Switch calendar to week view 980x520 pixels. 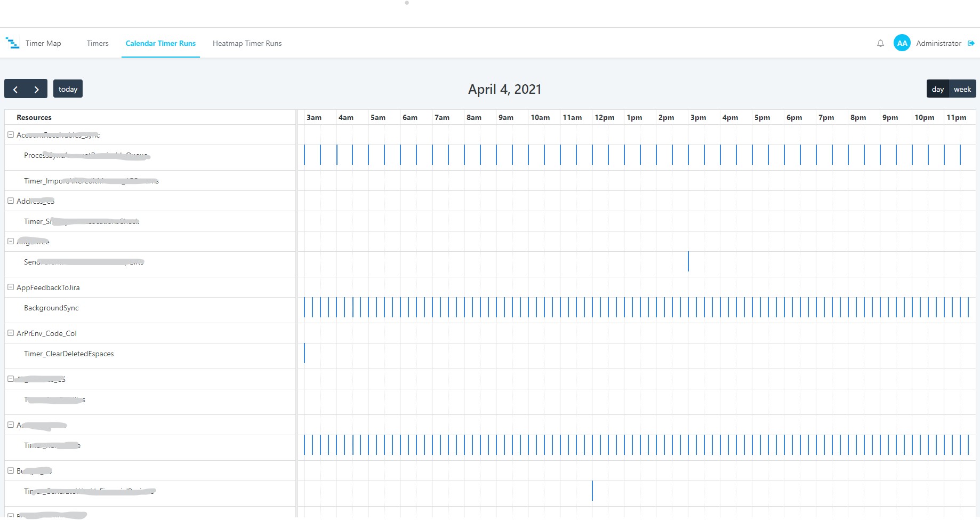[962, 89]
